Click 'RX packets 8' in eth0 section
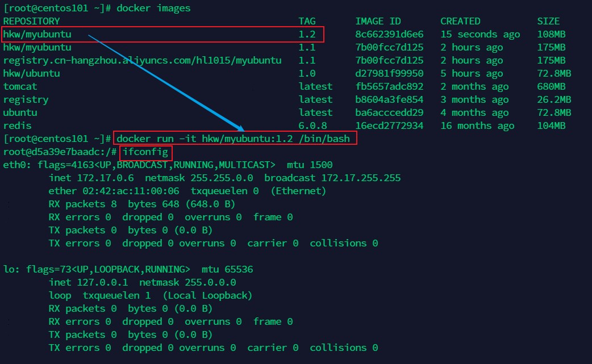Screen dimensions: 592x364 tap(83, 204)
